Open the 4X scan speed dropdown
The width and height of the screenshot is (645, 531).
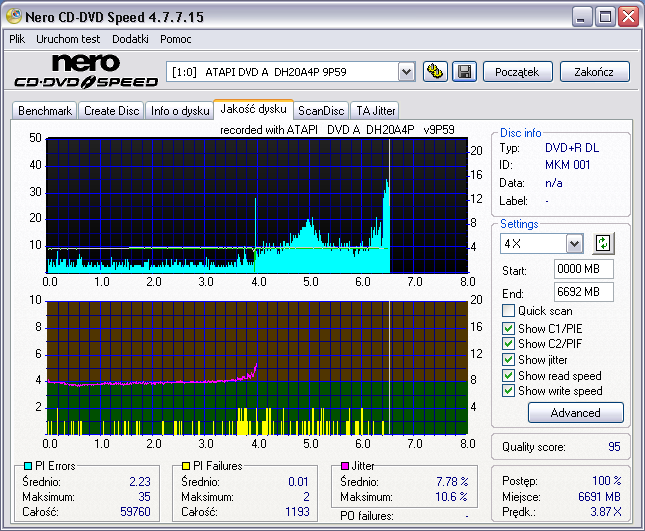[574, 244]
